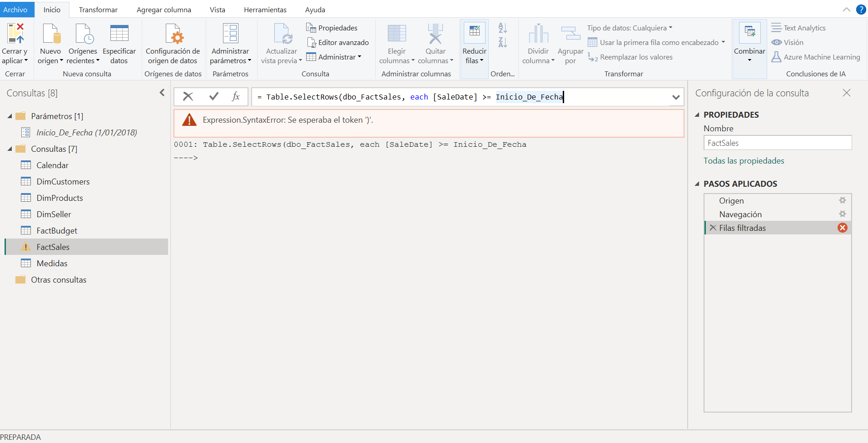Expand the formula bar chevron
Viewport: 868px width, 443px height.
point(676,97)
